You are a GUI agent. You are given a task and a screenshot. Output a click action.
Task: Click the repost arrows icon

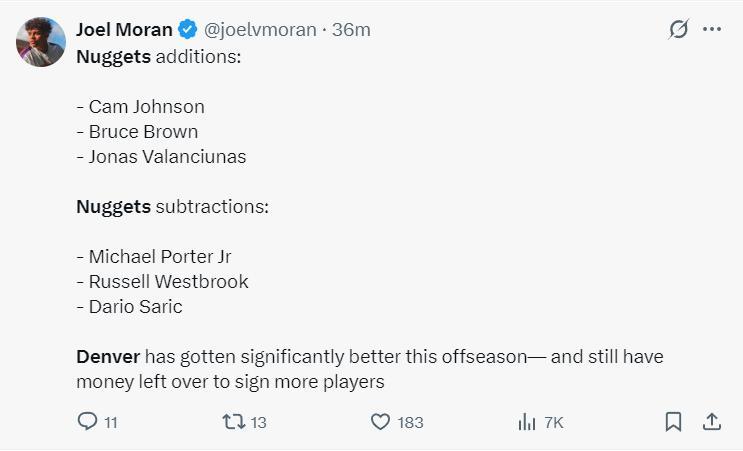(233, 422)
